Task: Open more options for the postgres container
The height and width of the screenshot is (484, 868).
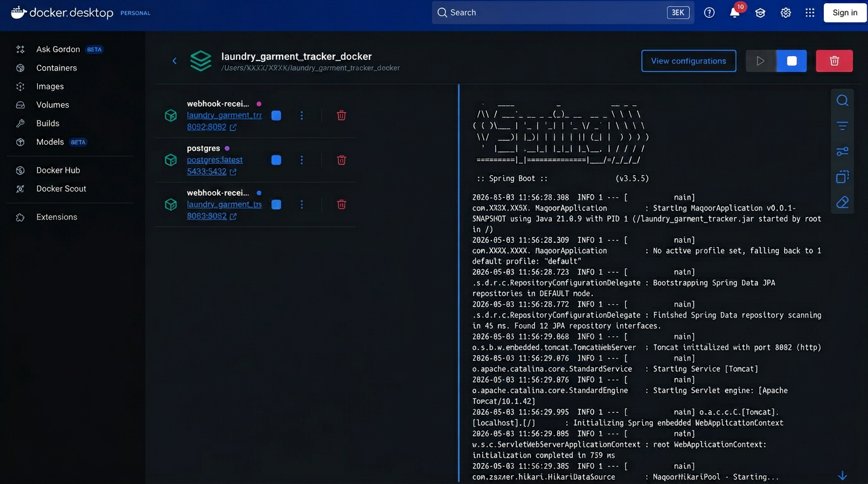Action: coord(302,160)
